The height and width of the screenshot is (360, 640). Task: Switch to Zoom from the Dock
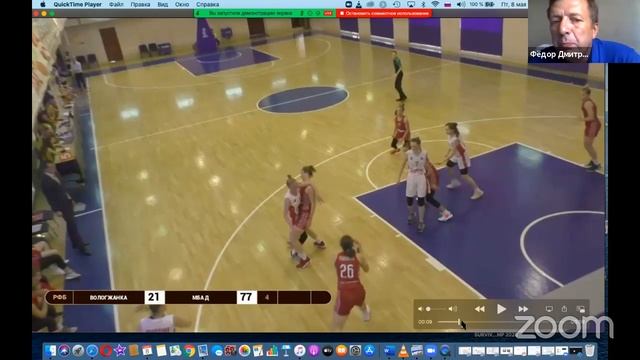click(431, 351)
